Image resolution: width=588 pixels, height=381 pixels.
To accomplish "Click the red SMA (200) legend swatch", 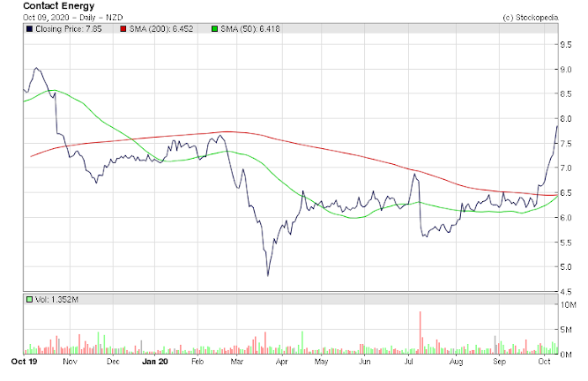I will click(x=123, y=29).
